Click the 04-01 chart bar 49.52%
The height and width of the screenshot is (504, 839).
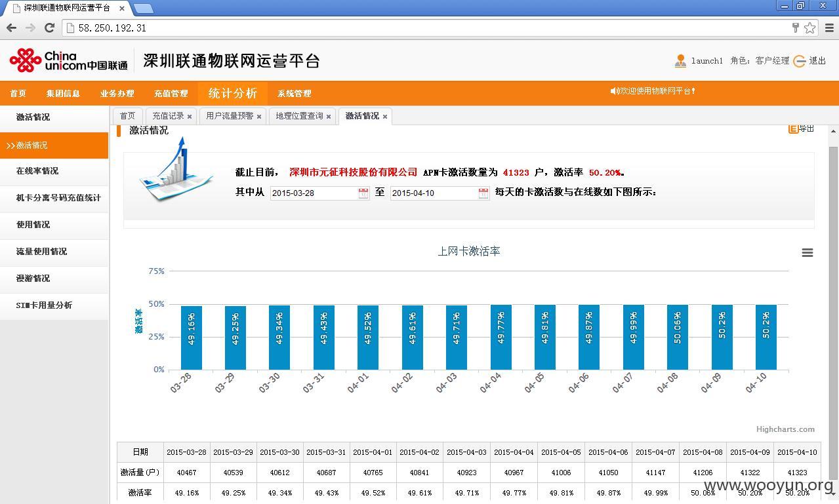[x=368, y=338]
